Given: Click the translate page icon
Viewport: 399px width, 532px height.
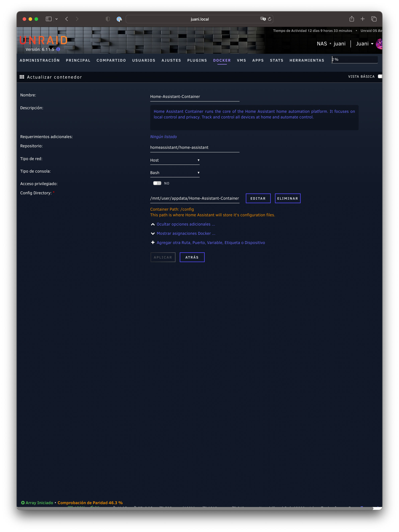Looking at the screenshot, I should pyautogui.click(x=263, y=19).
